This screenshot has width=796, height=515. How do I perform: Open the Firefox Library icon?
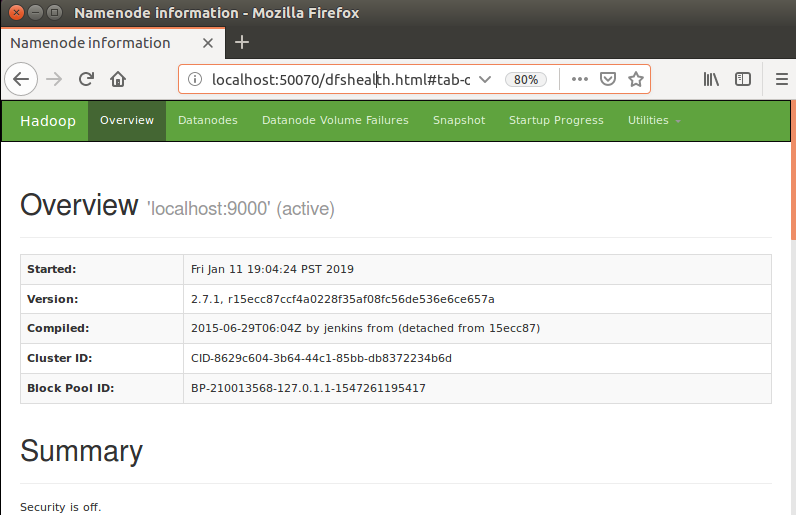coord(711,79)
